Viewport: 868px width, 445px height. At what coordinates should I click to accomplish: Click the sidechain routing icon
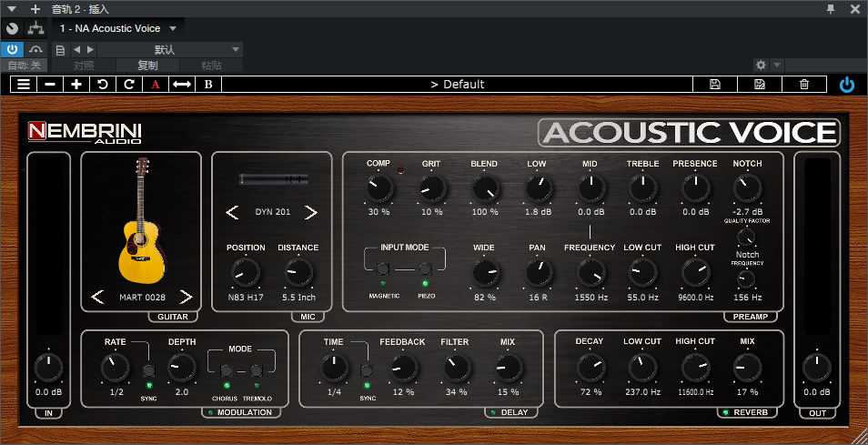[36, 28]
